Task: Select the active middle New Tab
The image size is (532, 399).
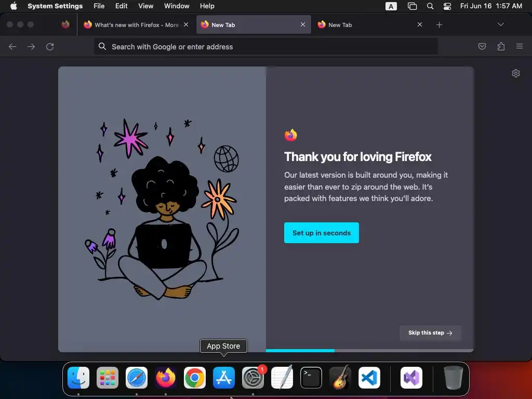Action: 254,24
